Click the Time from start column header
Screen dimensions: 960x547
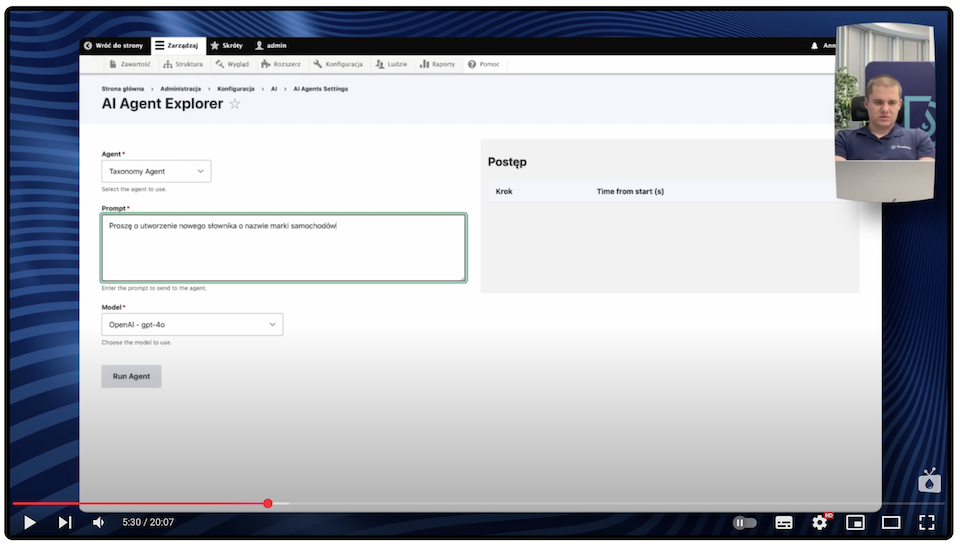point(630,192)
